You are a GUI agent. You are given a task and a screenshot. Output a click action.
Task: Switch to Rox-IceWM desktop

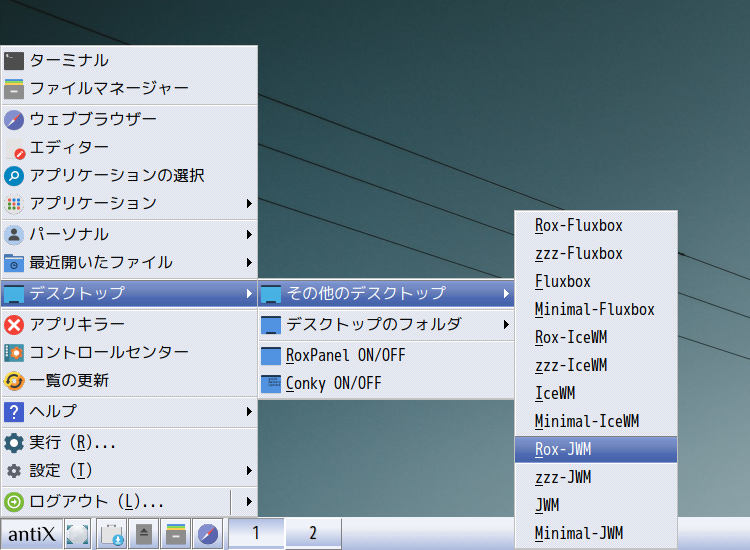point(596,338)
